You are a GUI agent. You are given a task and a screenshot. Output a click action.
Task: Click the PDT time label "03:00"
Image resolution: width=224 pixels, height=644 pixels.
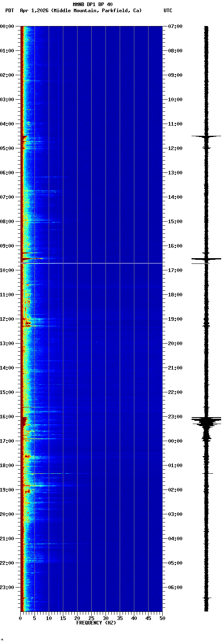(6, 100)
